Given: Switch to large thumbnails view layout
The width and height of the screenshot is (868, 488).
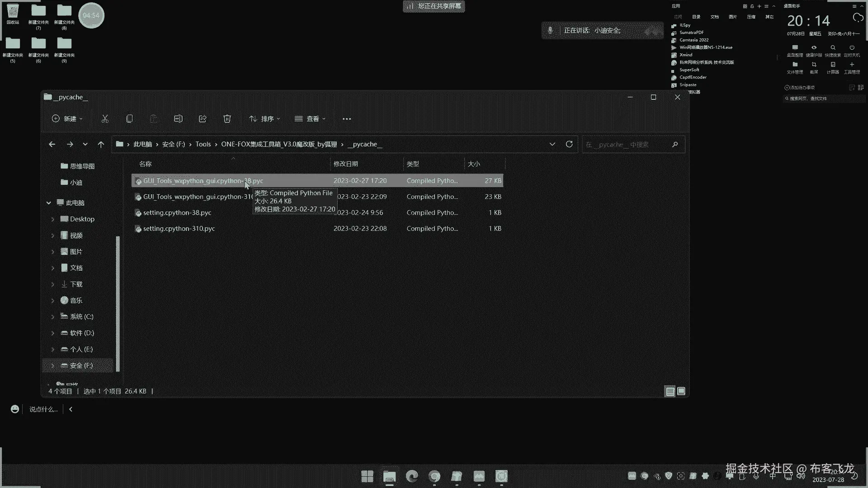Looking at the screenshot, I should (x=681, y=391).
